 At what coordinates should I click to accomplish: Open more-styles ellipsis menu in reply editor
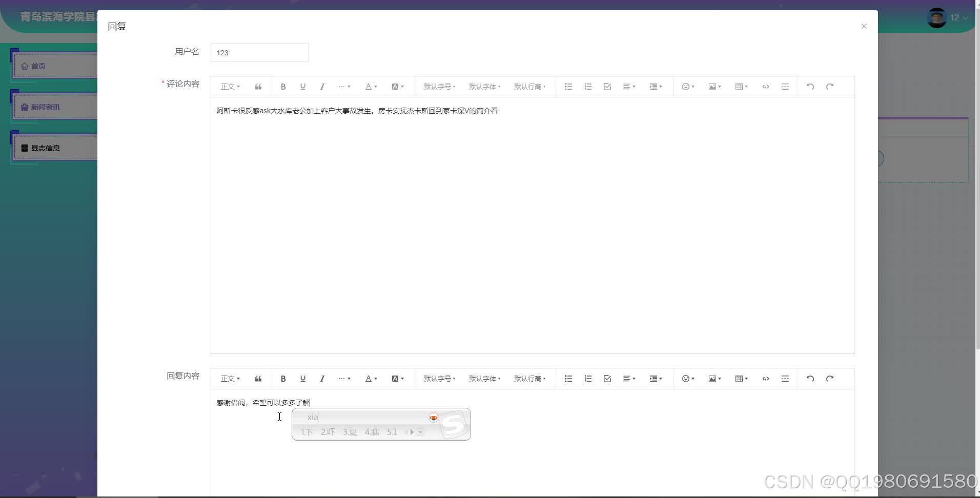click(344, 379)
